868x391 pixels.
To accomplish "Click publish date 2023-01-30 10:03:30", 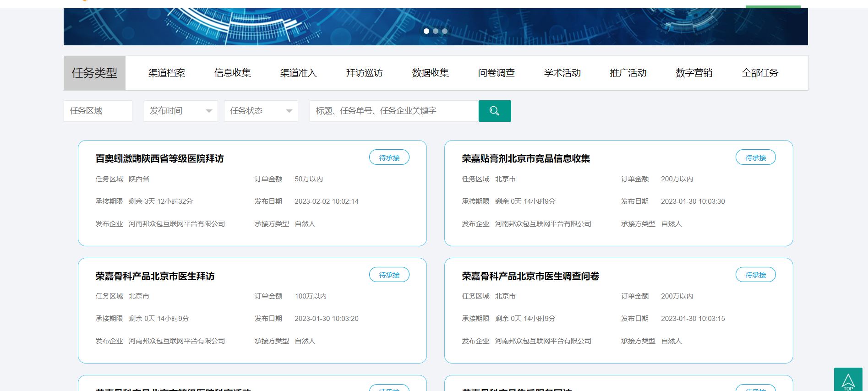I will tap(693, 201).
